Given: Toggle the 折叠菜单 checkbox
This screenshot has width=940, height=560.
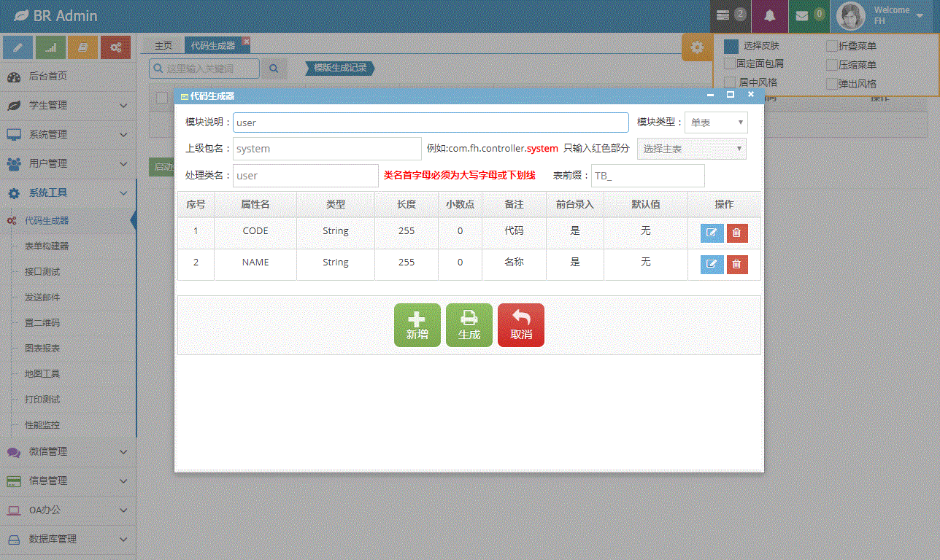Looking at the screenshot, I should click(832, 46).
